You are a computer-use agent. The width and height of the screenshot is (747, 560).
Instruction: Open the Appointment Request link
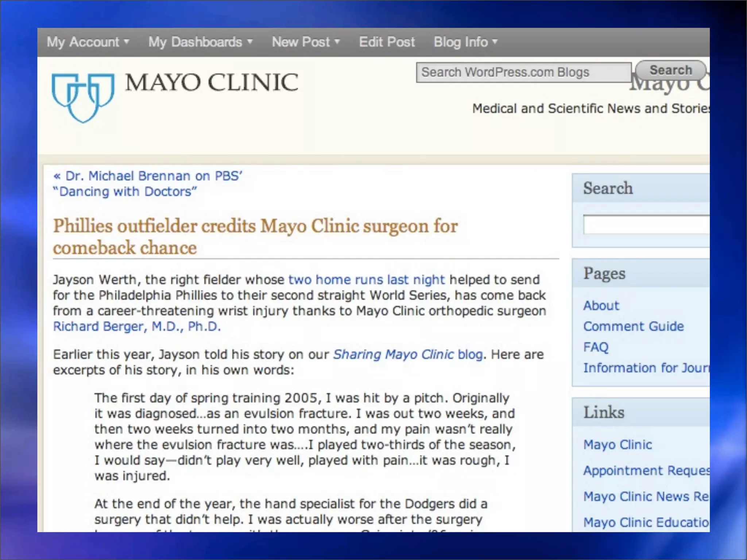click(x=646, y=470)
